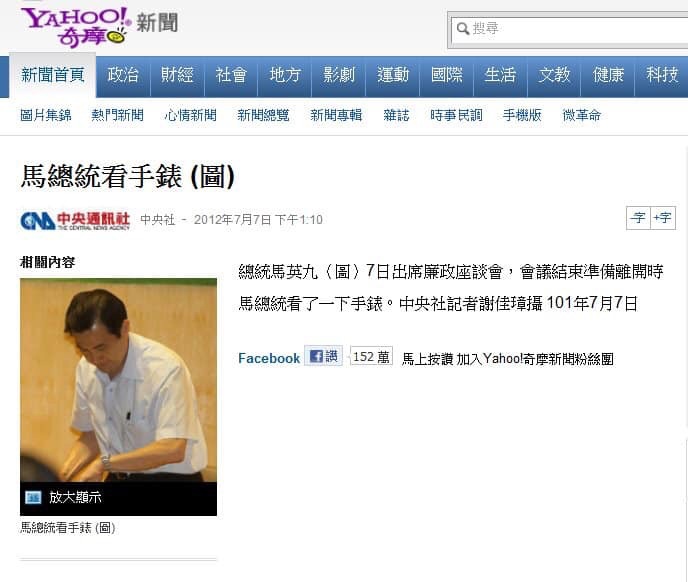Click inside the 搜尋 search field
Image resolution: width=688 pixels, height=582 pixels.
coord(570,29)
